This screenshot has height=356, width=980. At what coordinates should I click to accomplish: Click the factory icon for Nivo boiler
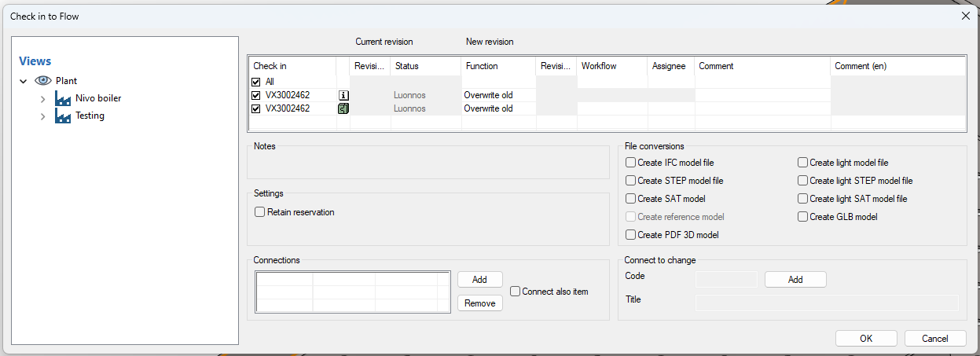63,98
